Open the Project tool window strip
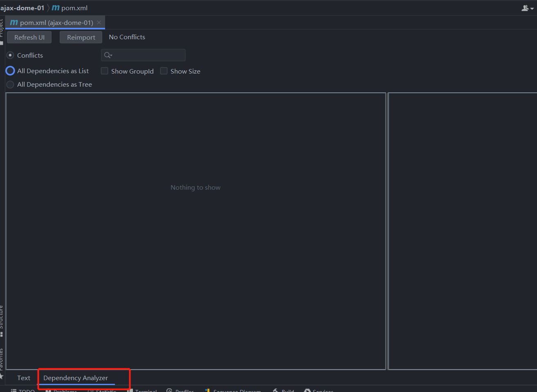Viewport: 537px width, 392px height. pyautogui.click(x=2, y=31)
